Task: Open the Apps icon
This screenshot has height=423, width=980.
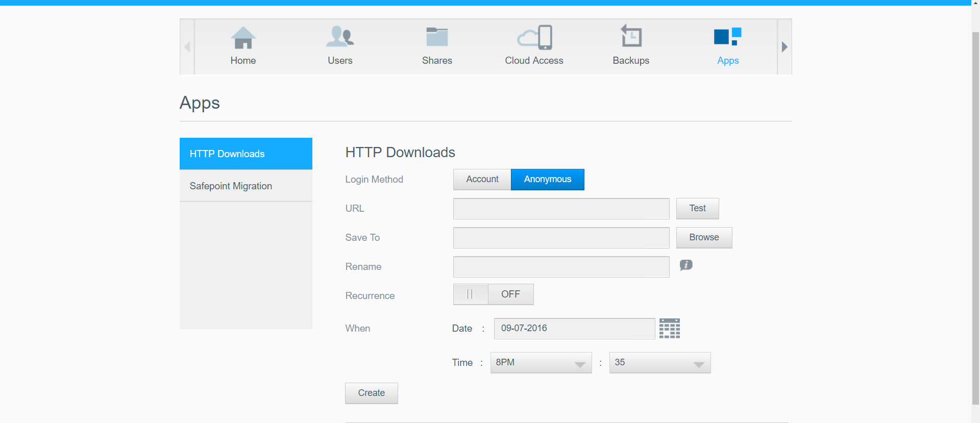Action: click(x=728, y=37)
